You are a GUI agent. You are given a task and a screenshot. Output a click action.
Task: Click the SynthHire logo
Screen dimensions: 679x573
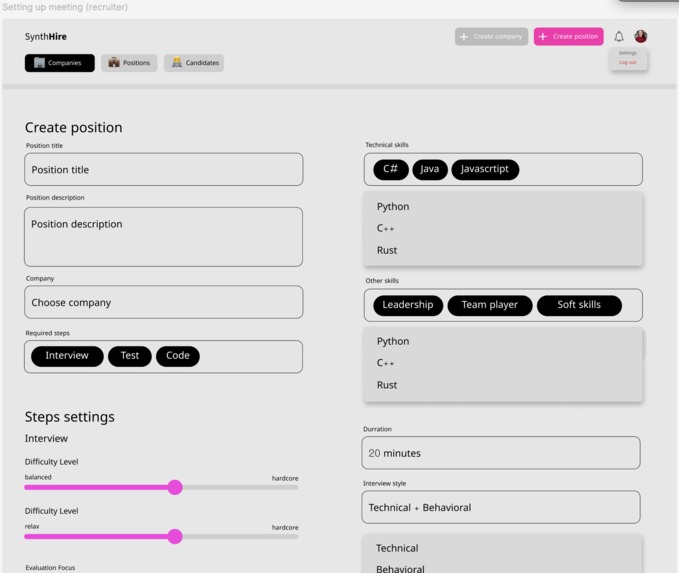[45, 36]
